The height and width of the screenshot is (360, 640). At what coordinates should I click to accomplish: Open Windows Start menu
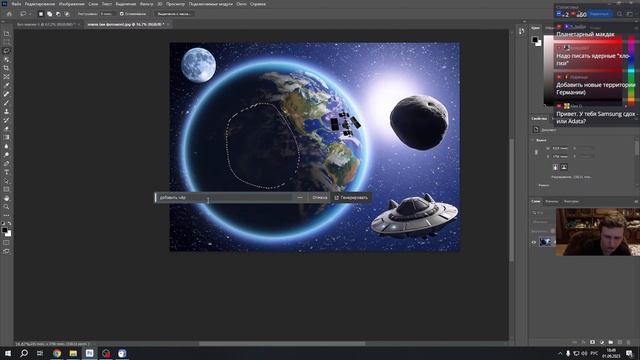click(x=8, y=353)
